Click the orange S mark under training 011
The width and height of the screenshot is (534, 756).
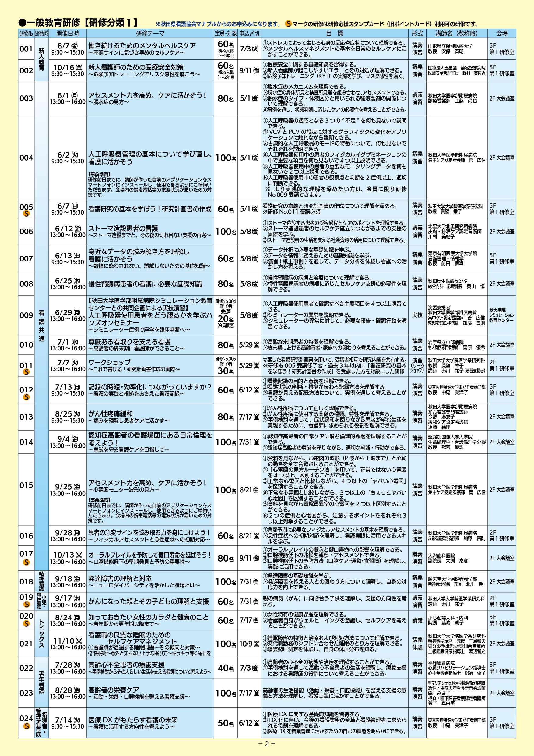click(26, 372)
